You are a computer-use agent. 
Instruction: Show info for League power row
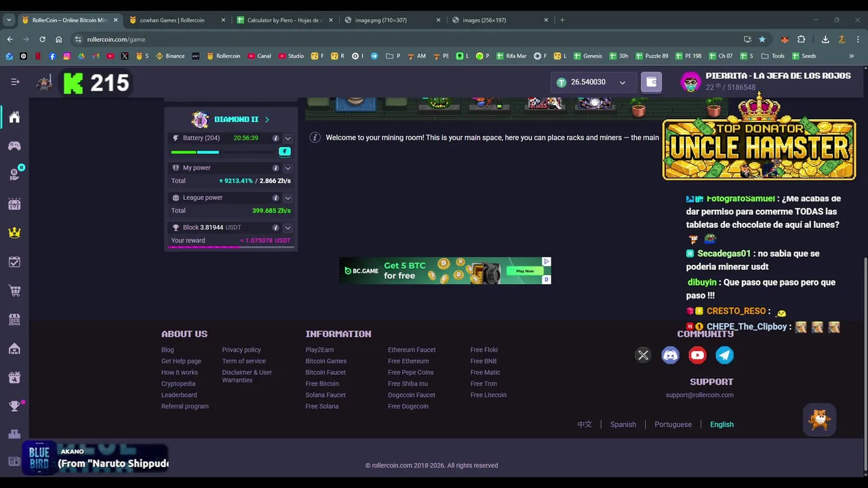tap(275, 198)
